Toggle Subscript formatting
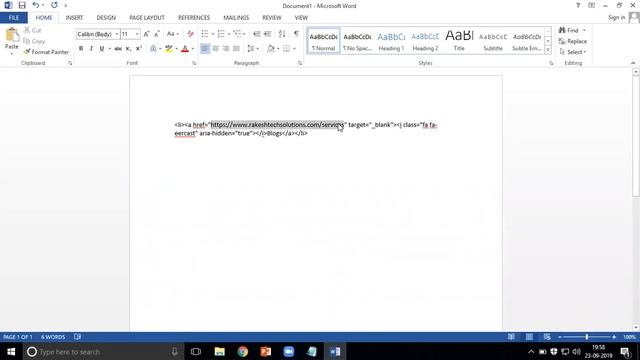This screenshot has height=360, width=640. [x=128, y=49]
